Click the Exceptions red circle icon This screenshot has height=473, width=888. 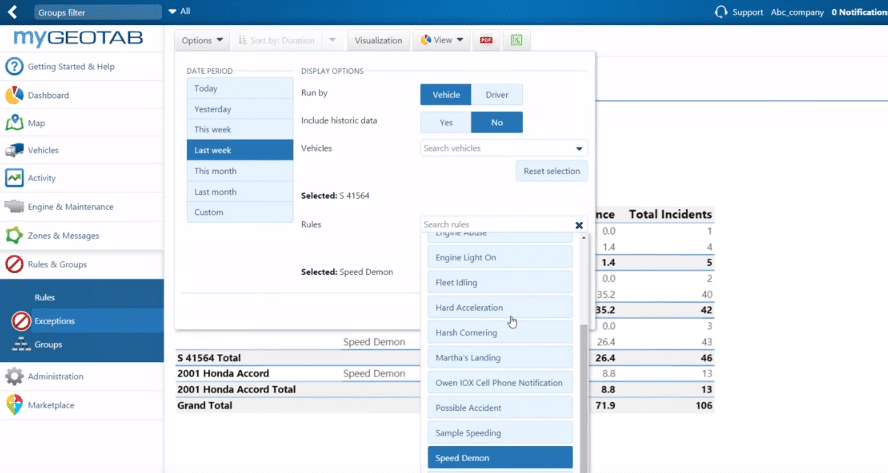pos(21,321)
